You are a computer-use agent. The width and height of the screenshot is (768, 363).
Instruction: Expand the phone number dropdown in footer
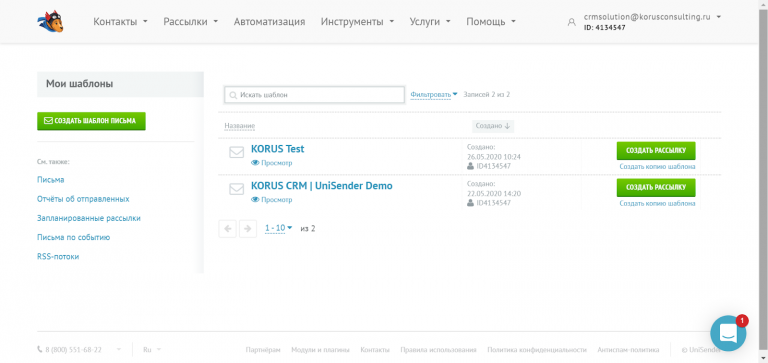pyautogui.click(x=119, y=350)
